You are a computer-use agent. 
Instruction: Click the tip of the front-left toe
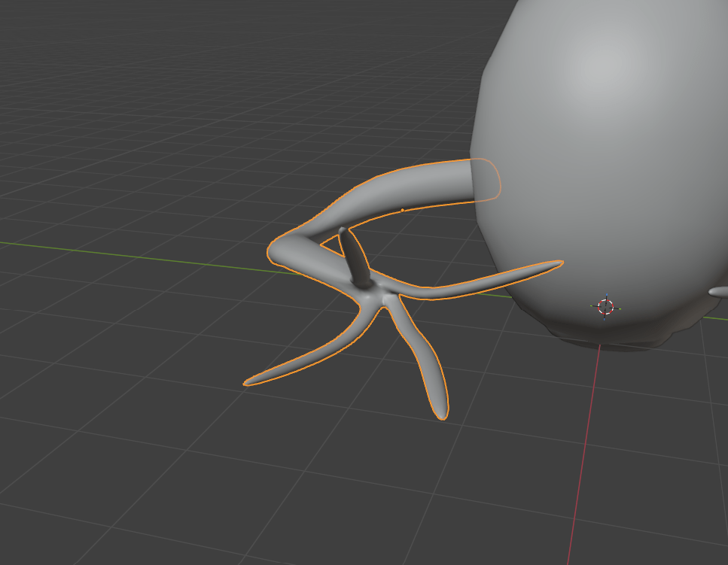(247, 383)
